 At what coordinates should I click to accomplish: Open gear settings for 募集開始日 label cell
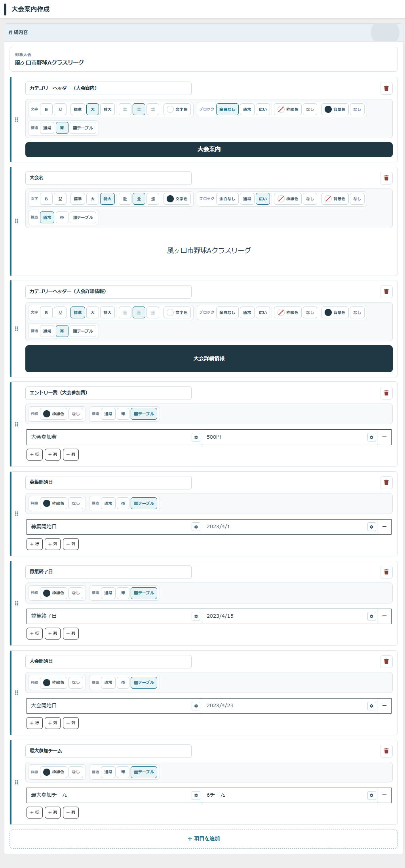pos(196,527)
